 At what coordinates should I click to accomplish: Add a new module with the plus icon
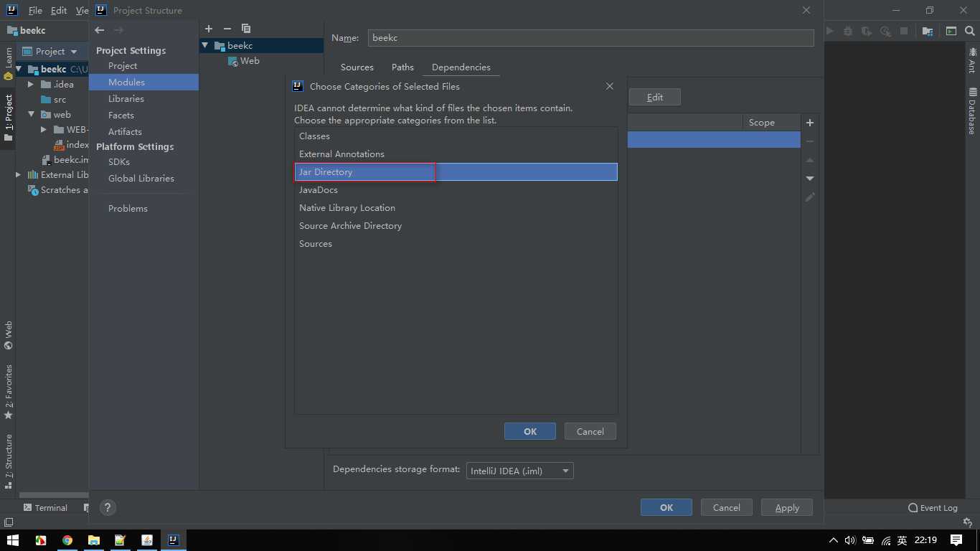pos(209,29)
